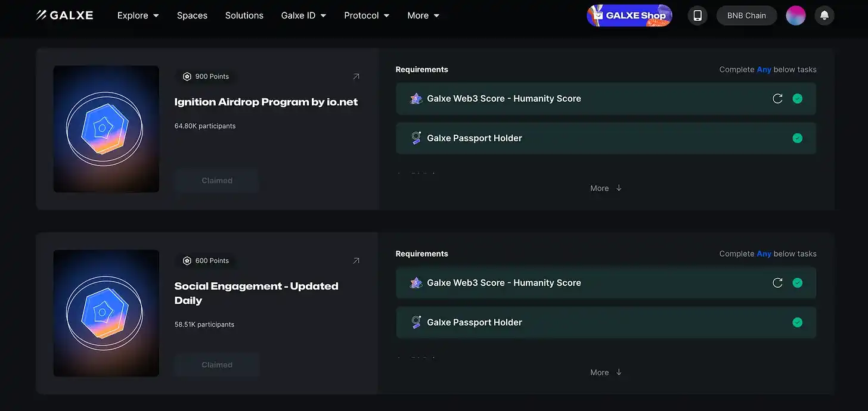Open Galxe Passport Holder task in Social Engagement card

tap(606, 322)
